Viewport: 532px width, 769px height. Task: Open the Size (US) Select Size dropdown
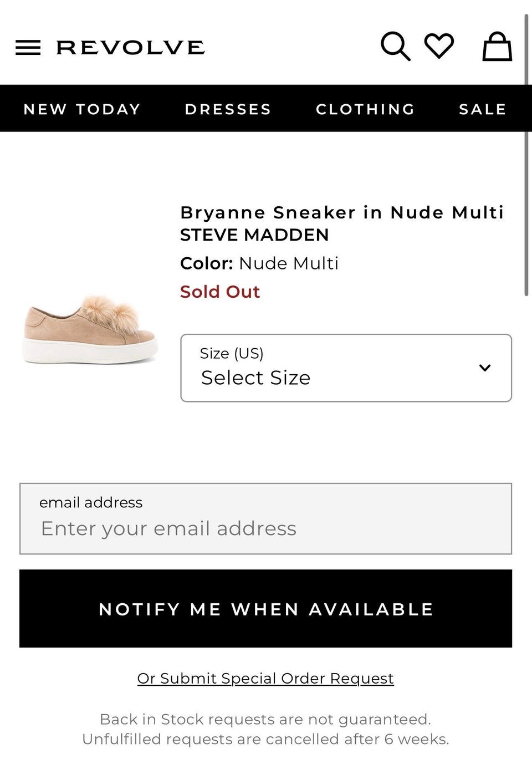coord(332,368)
